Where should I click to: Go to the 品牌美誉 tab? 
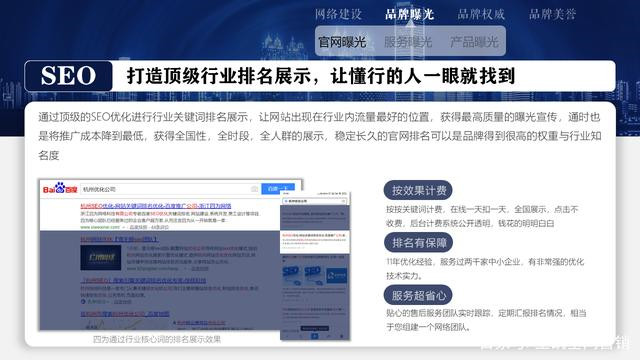point(552,14)
